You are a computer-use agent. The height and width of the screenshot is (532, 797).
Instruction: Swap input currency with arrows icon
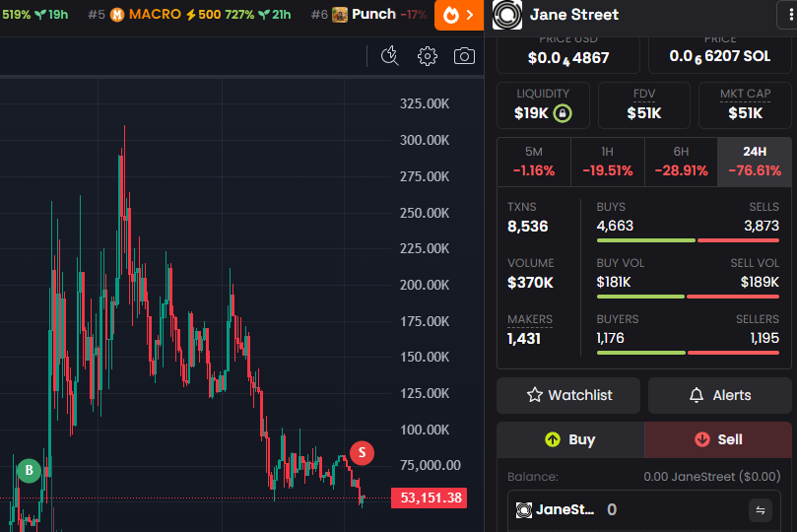coord(761,510)
